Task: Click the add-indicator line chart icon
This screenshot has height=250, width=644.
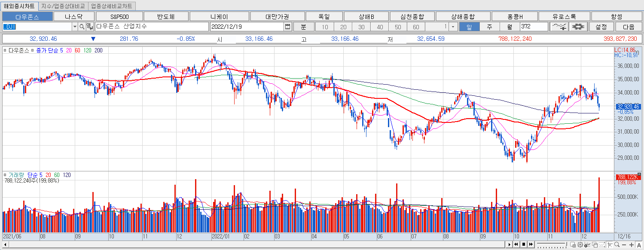Action: (560, 27)
